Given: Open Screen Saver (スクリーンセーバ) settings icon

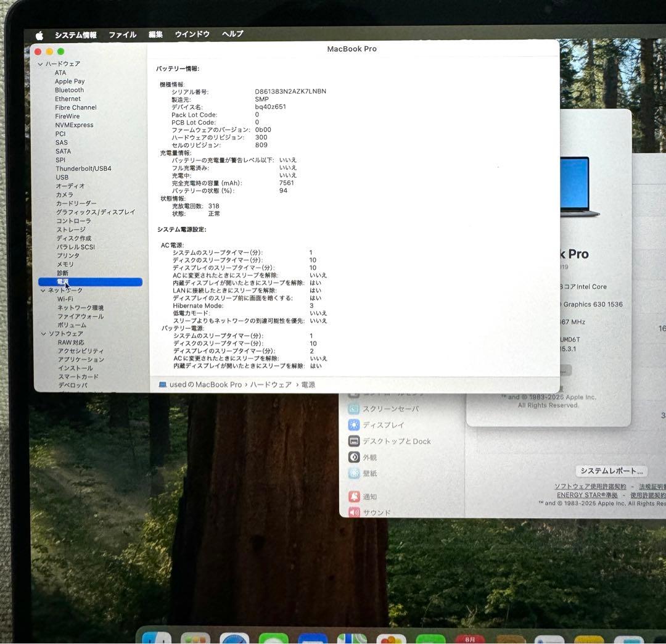Looking at the screenshot, I should point(353,408).
